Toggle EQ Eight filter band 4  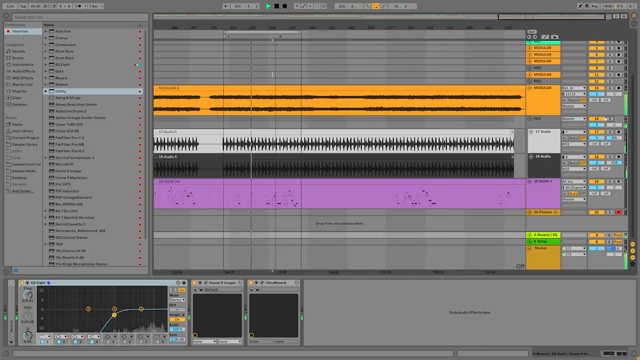[91, 342]
